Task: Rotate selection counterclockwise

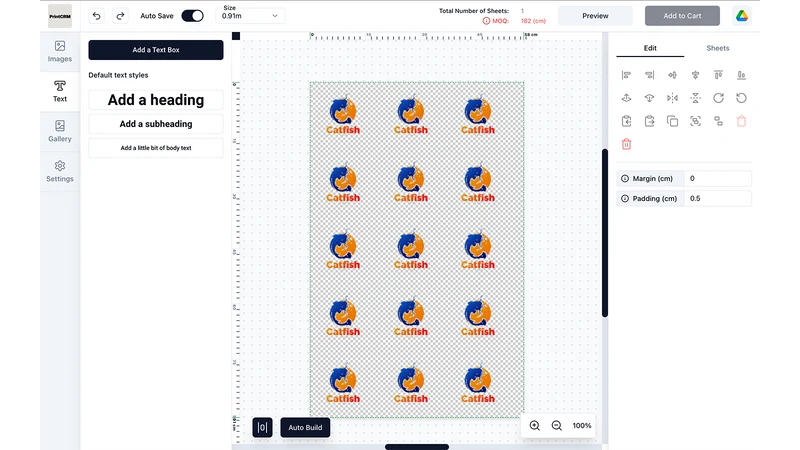Action: (741, 98)
